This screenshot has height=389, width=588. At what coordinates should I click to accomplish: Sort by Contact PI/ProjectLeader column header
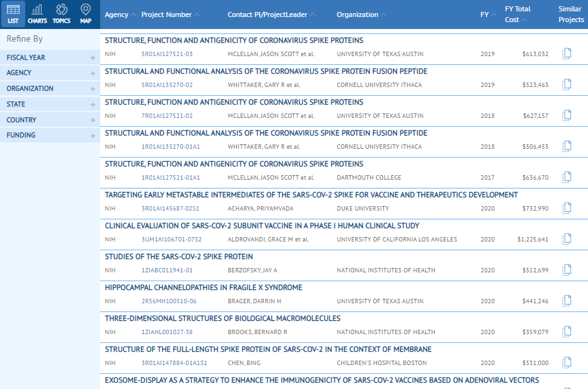[x=272, y=15]
